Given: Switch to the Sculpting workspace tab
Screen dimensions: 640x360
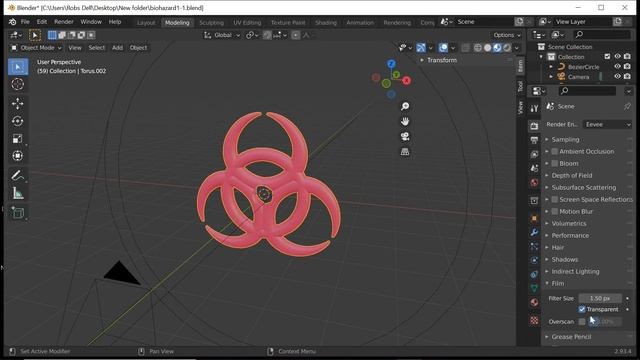Looking at the screenshot, I should tap(211, 22).
